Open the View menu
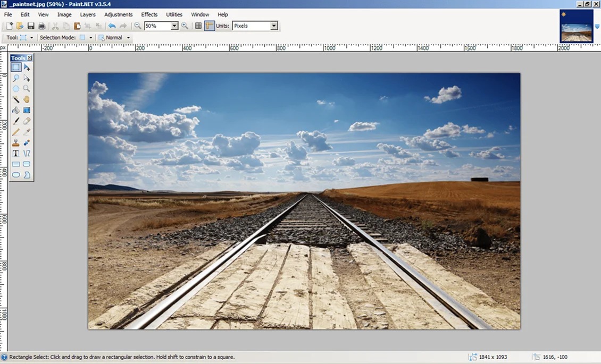 (43, 14)
